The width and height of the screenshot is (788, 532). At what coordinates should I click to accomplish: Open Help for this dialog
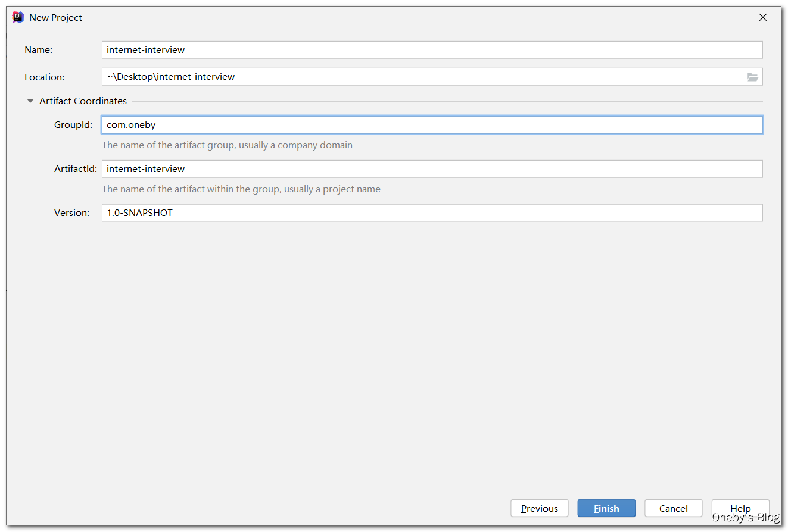(740, 508)
